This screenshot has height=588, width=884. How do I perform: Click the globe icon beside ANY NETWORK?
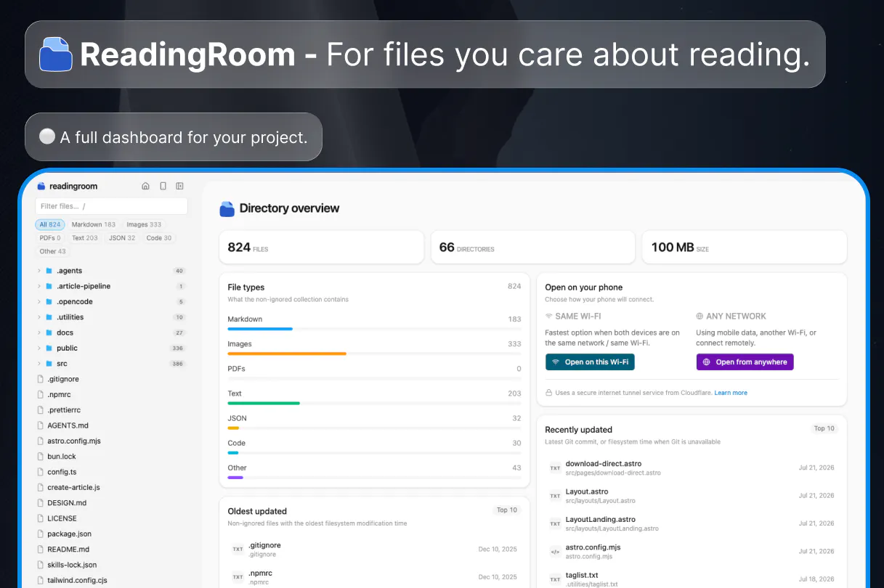point(700,317)
